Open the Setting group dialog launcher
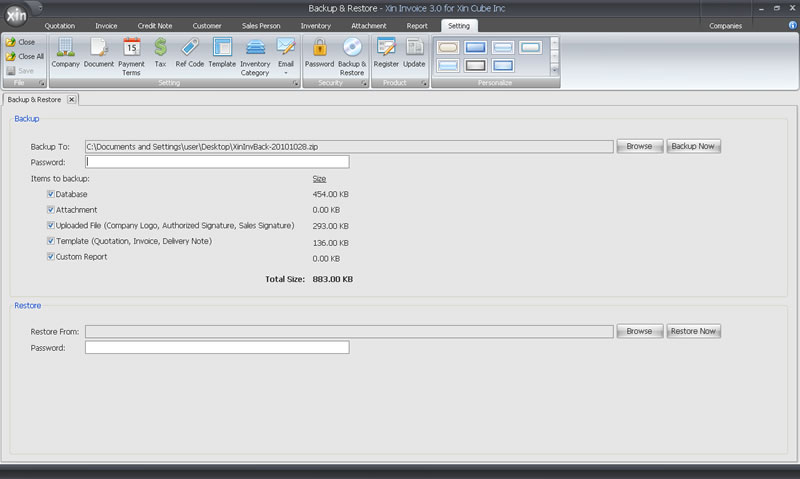 point(296,83)
